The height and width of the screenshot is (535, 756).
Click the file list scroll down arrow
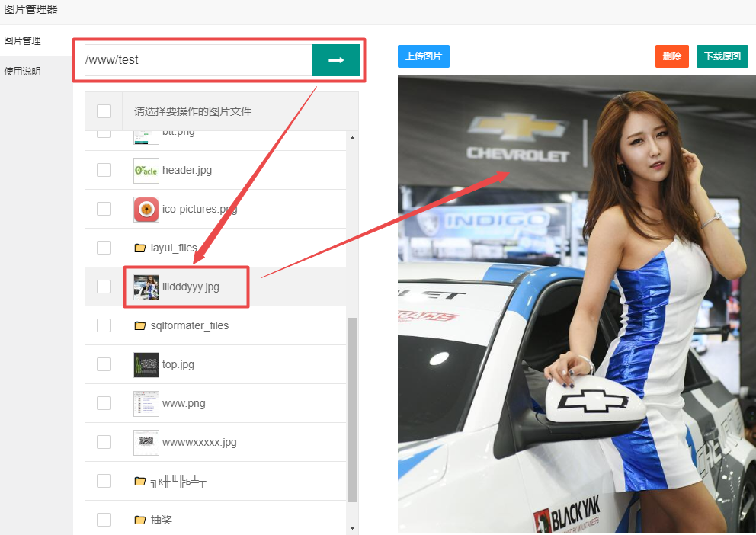tap(352, 528)
